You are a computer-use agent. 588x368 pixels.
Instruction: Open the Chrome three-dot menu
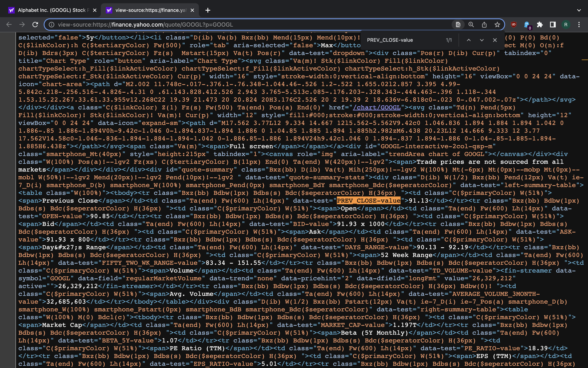pyautogui.click(x=579, y=25)
